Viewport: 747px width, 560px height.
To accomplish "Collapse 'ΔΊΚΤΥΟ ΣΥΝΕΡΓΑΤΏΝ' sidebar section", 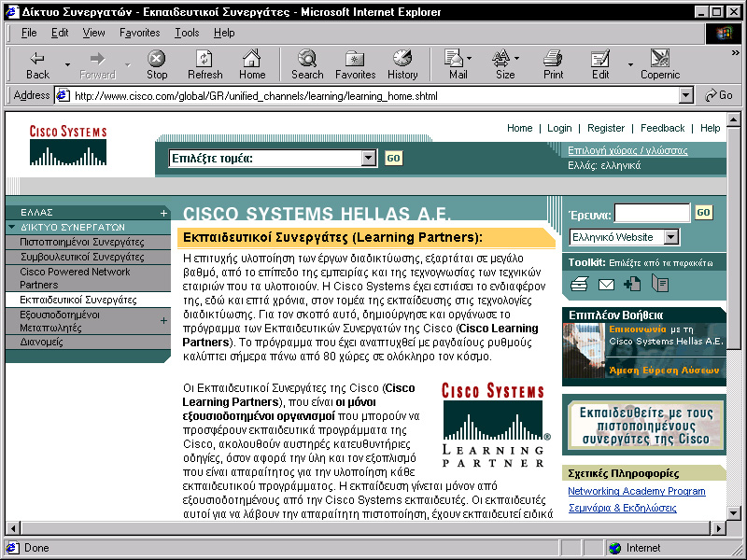I will point(12,227).
